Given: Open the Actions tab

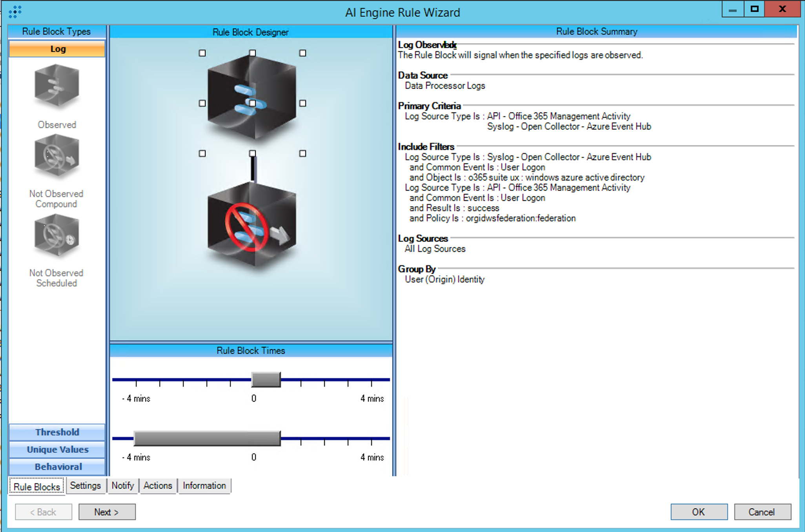Looking at the screenshot, I should [x=157, y=486].
